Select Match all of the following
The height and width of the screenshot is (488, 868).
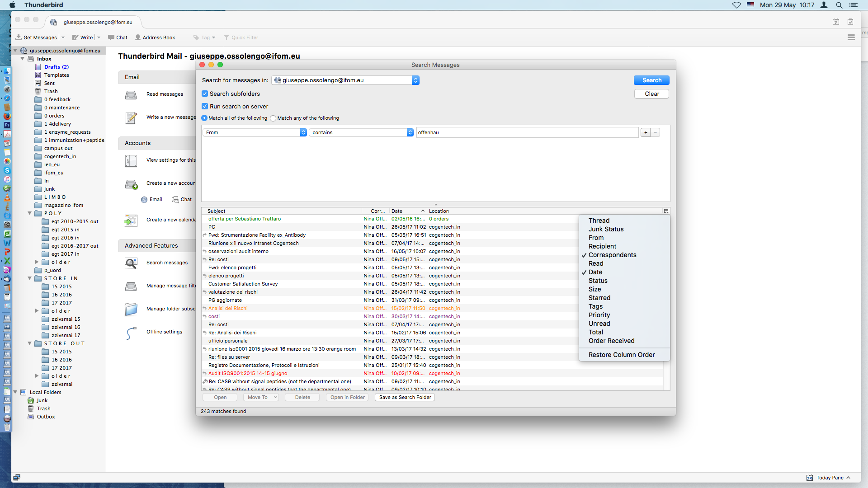[204, 118]
